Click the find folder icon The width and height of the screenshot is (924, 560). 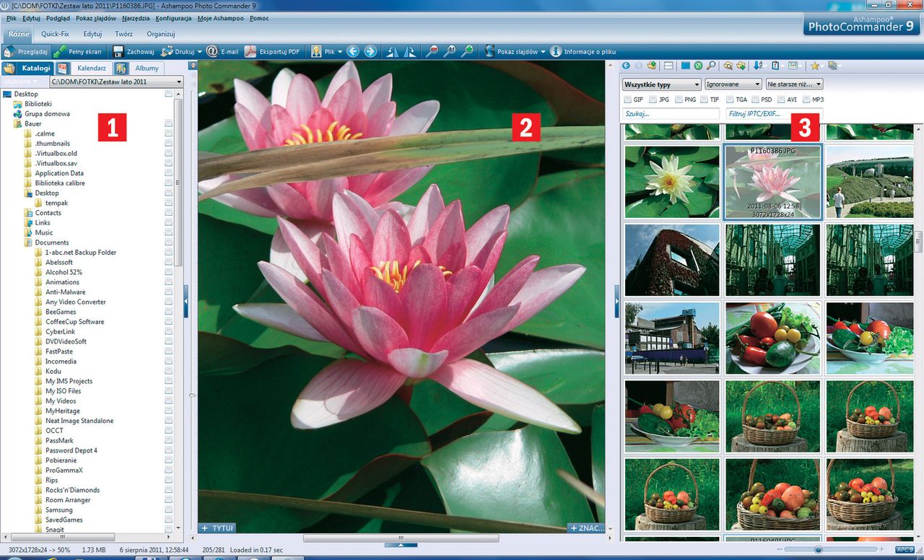[728, 66]
